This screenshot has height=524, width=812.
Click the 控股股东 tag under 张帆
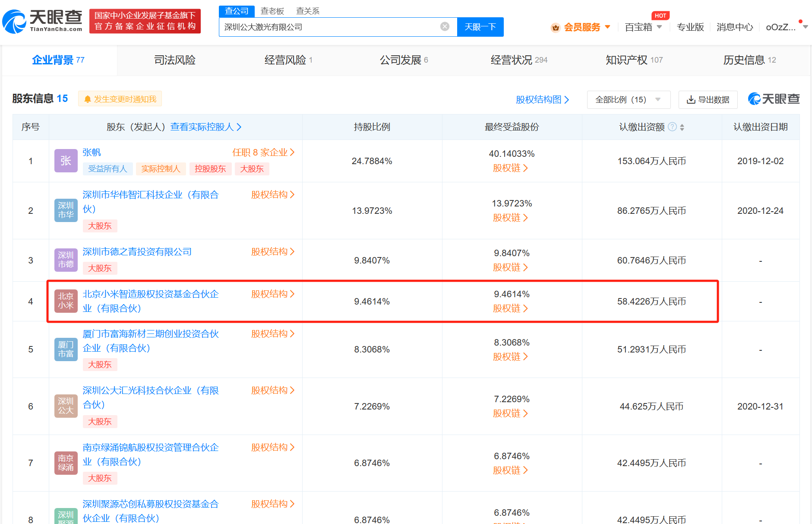tap(210, 169)
